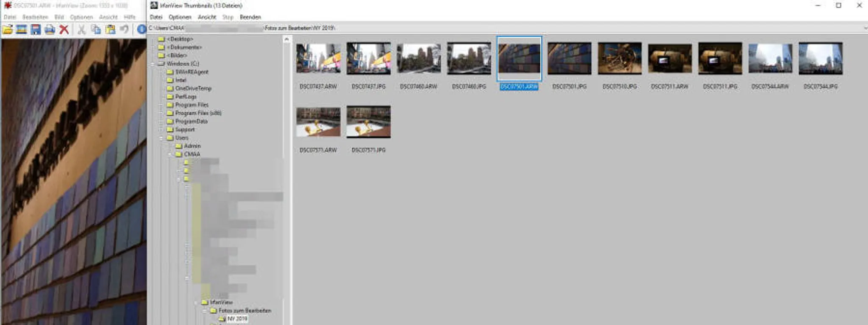Open Bearbeiten menu in viewer window

35,17
